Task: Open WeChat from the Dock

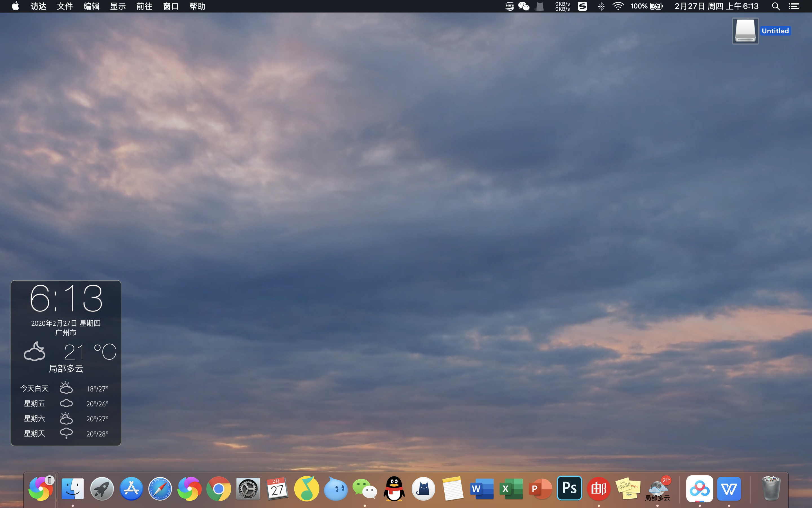Action: point(365,489)
